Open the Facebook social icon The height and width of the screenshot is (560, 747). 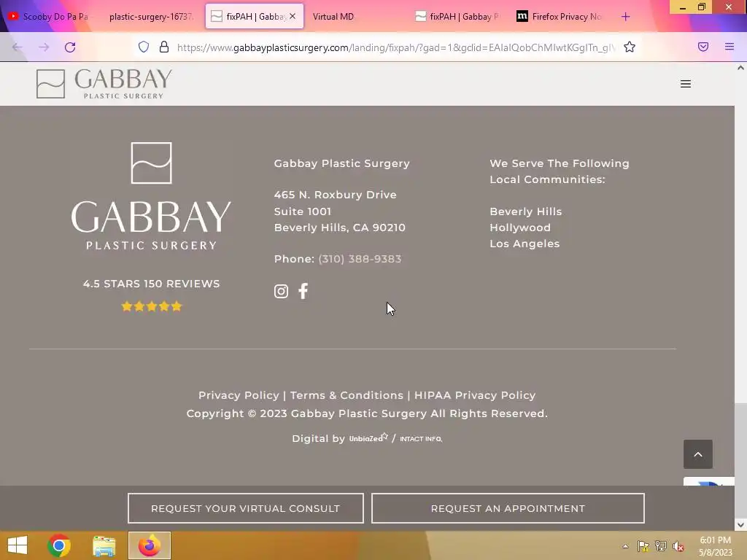303,291
